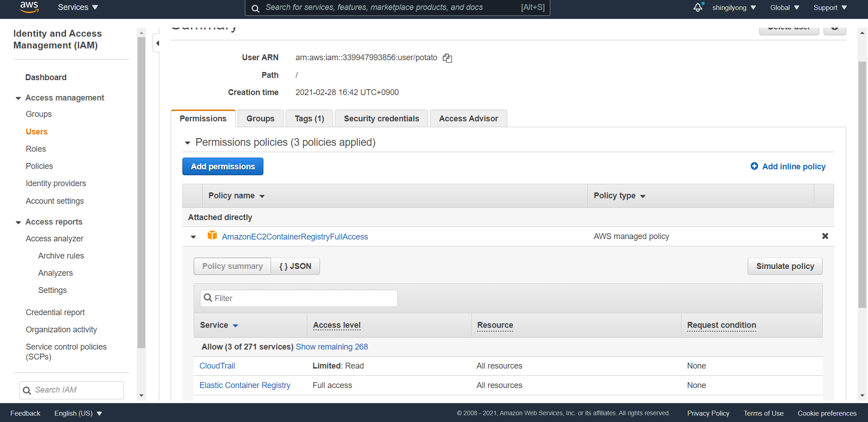
Task: Focus the policy Filter input field
Action: [299, 298]
